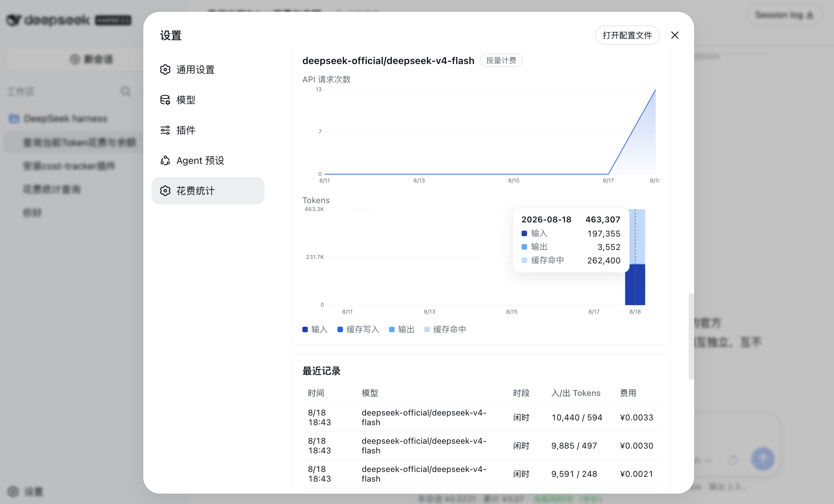Click the database icon beside 模型
The width and height of the screenshot is (834, 504).
click(165, 100)
